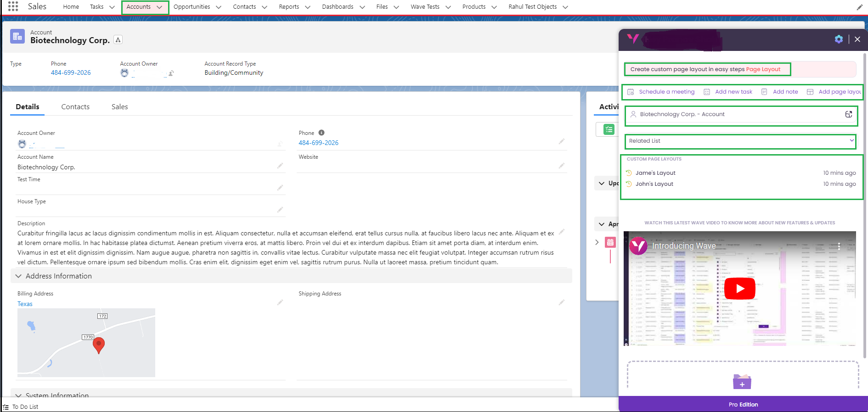Edit Test Time pencil icon
This screenshot has height=412, width=868.
click(x=280, y=188)
